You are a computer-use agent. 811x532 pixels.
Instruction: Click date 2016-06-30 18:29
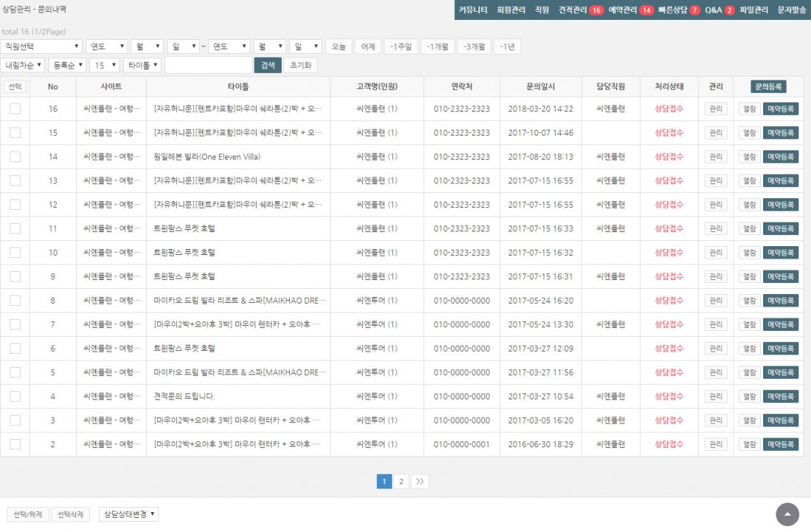[x=540, y=444]
